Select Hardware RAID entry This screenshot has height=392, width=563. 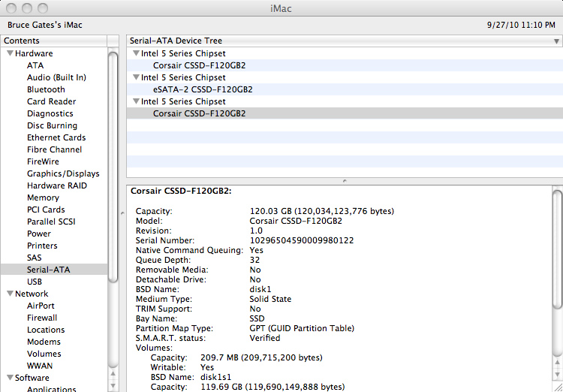[57, 185]
